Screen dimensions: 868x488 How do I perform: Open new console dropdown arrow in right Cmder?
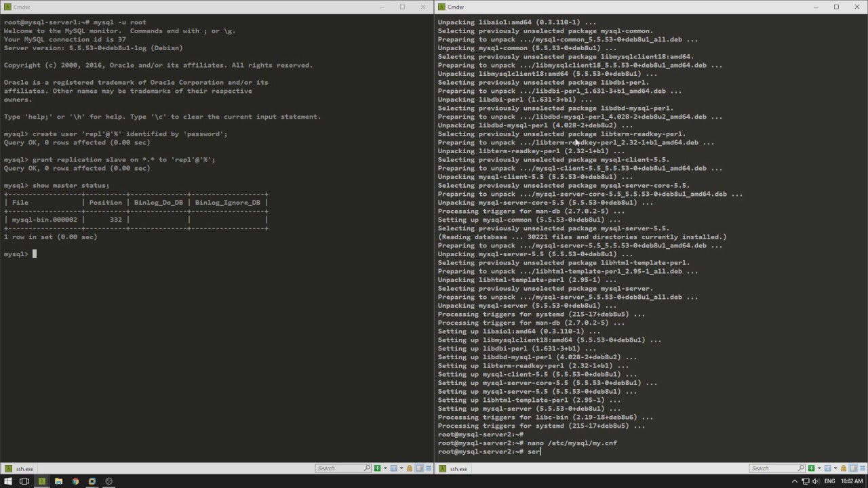coord(819,468)
